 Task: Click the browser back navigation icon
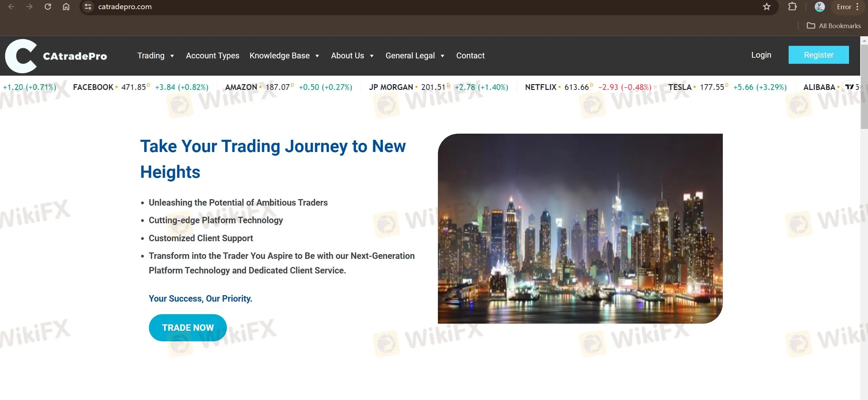pos(11,6)
